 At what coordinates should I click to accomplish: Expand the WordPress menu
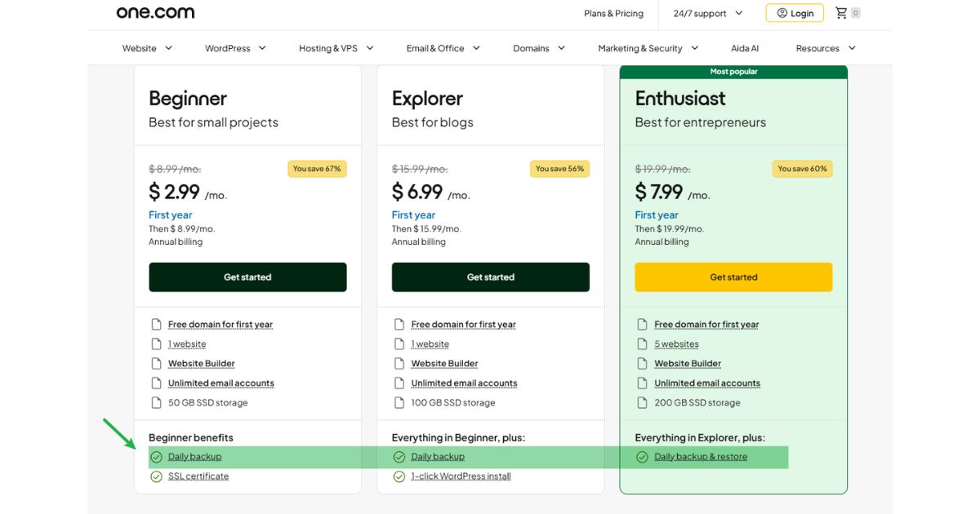coord(235,48)
